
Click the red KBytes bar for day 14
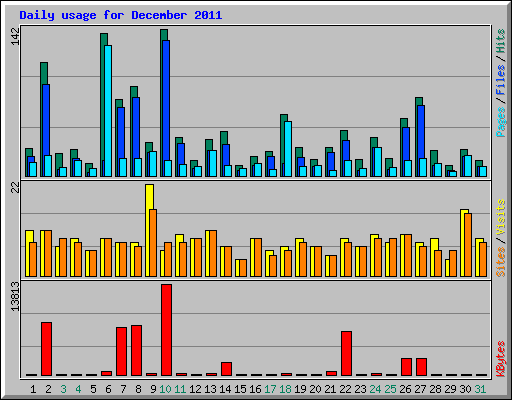(226, 369)
